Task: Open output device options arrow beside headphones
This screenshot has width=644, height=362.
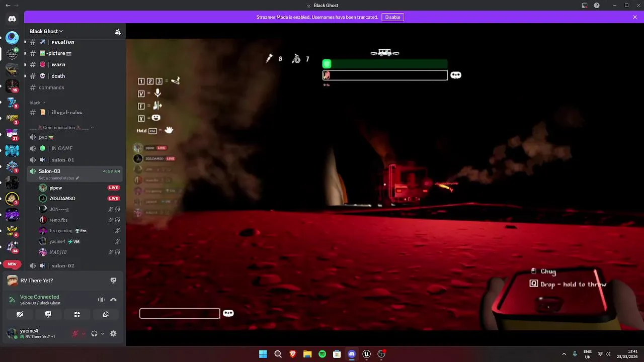Action: click(x=103, y=333)
